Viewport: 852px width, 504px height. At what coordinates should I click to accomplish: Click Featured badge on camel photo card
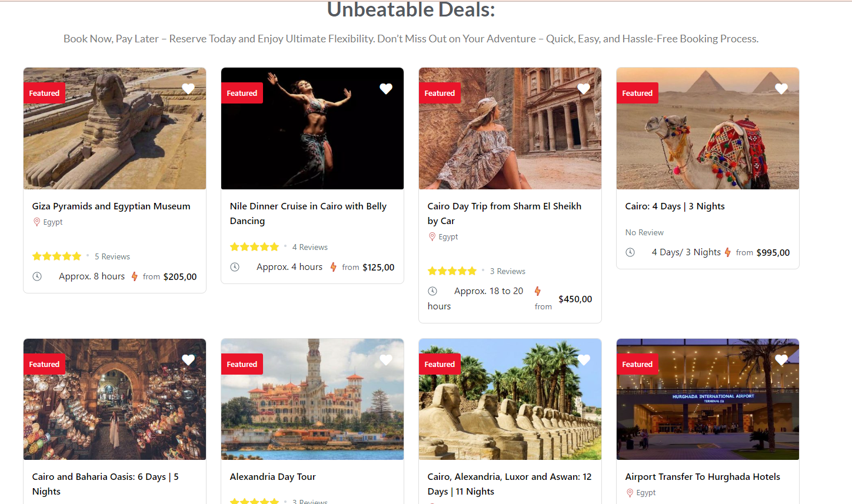point(637,93)
